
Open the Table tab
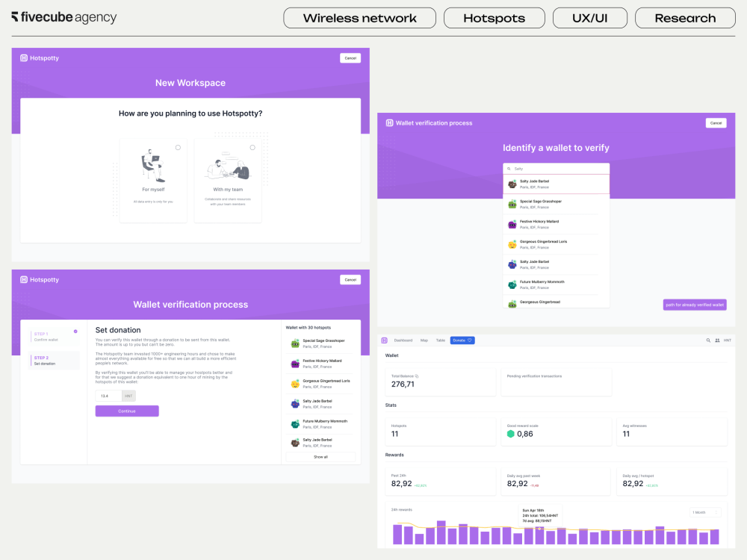click(441, 340)
